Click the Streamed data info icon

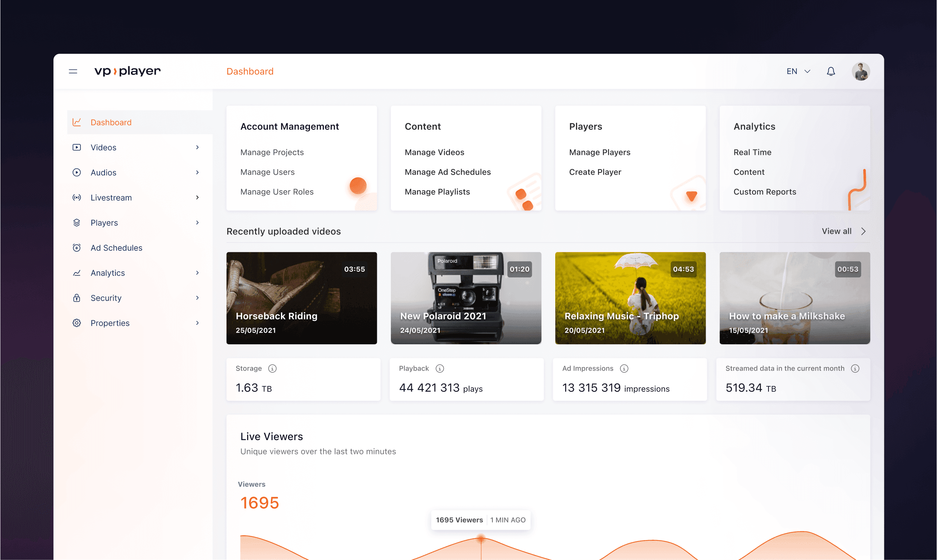(855, 368)
